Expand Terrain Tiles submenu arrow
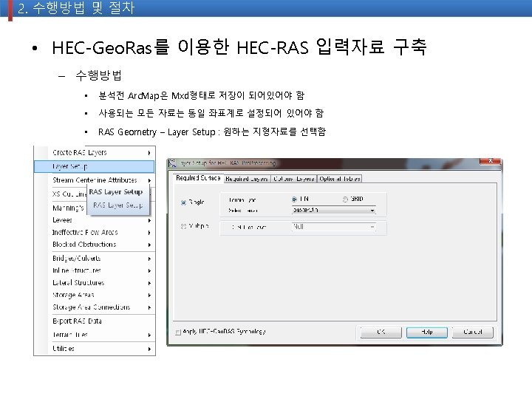The height and width of the screenshot is (399, 532). pyautogui.click(x=149, y=335)
